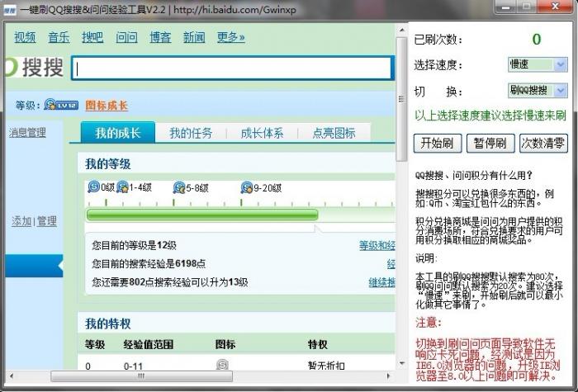Click the 已刷次数 counter value 0

point(537,39)
